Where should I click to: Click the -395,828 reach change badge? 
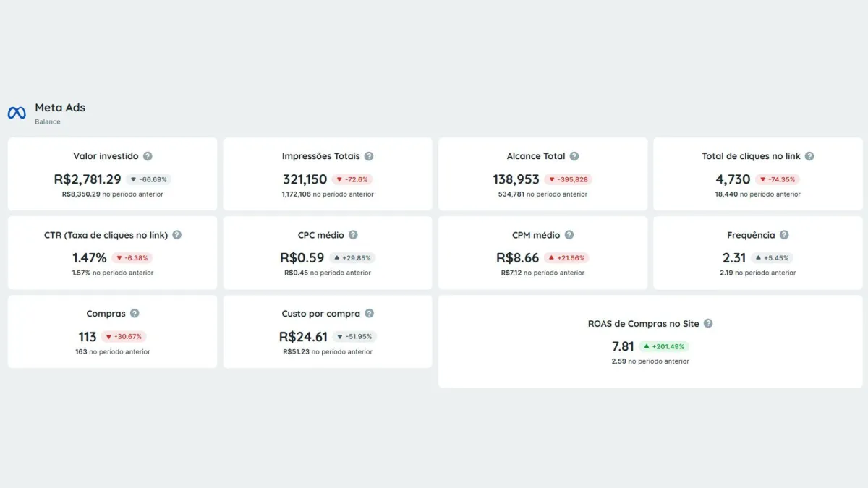(568, 179)
